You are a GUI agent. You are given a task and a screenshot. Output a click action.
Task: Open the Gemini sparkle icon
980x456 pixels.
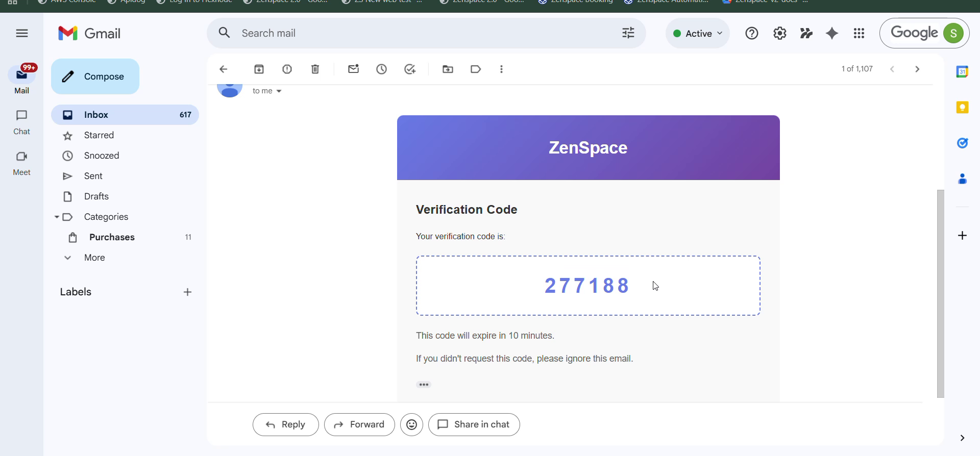click(832, 33)
